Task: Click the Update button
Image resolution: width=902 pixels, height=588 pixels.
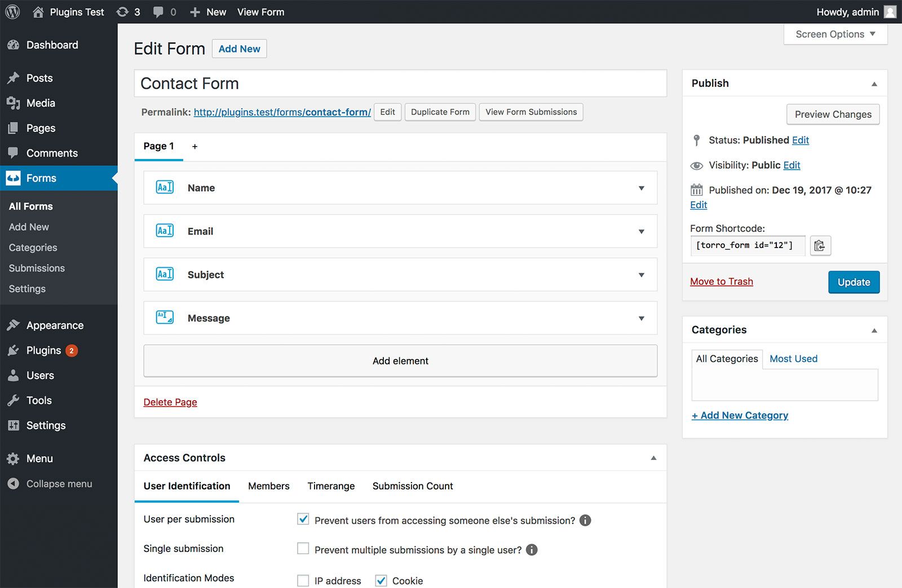Action: tap(853, 282)
